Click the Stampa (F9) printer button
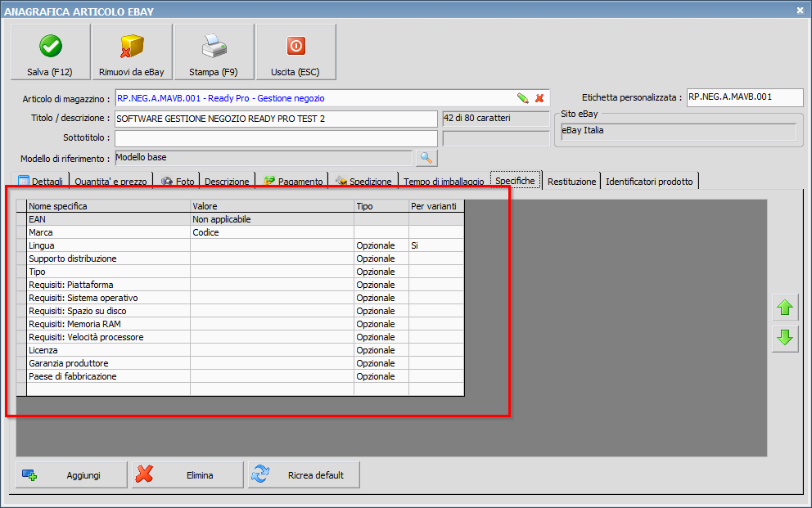Screen dimensions: 812x508 (214, 52)
